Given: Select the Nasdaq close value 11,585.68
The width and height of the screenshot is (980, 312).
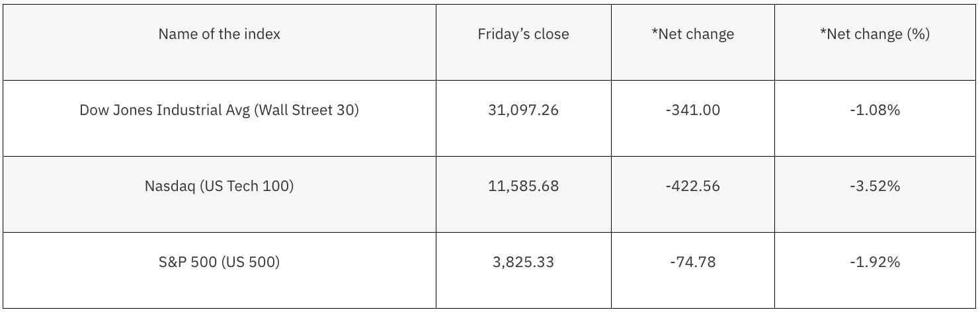Looking at the screenshot, I should [523, 186].
